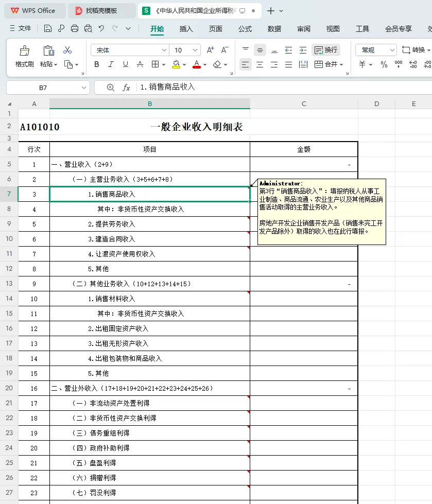Open the font name dropdown 宋体
The height and width of the screenshot is (504, 432).
(164, 50)
